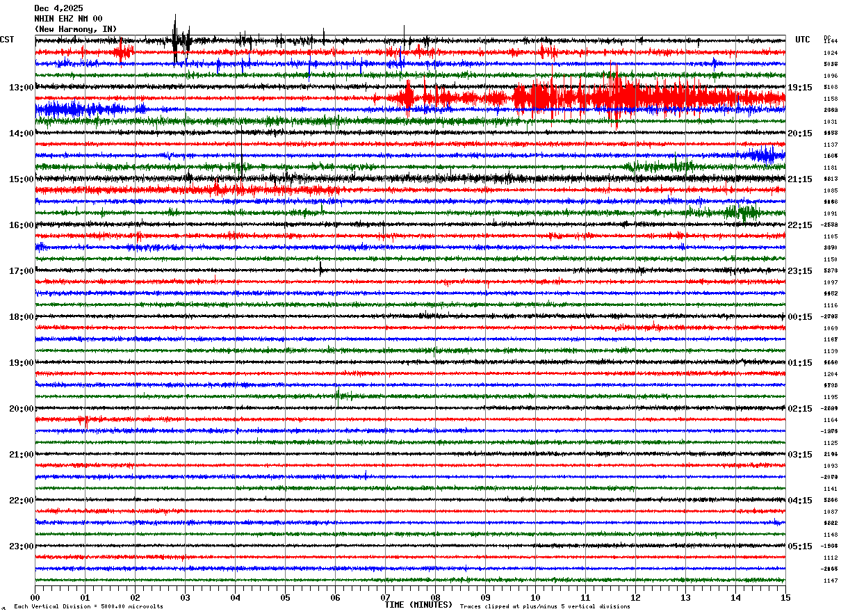Click the location label (New Harmony, IN)
The width and height of the screenshot is (841, 616).
[x=76, y=29]
